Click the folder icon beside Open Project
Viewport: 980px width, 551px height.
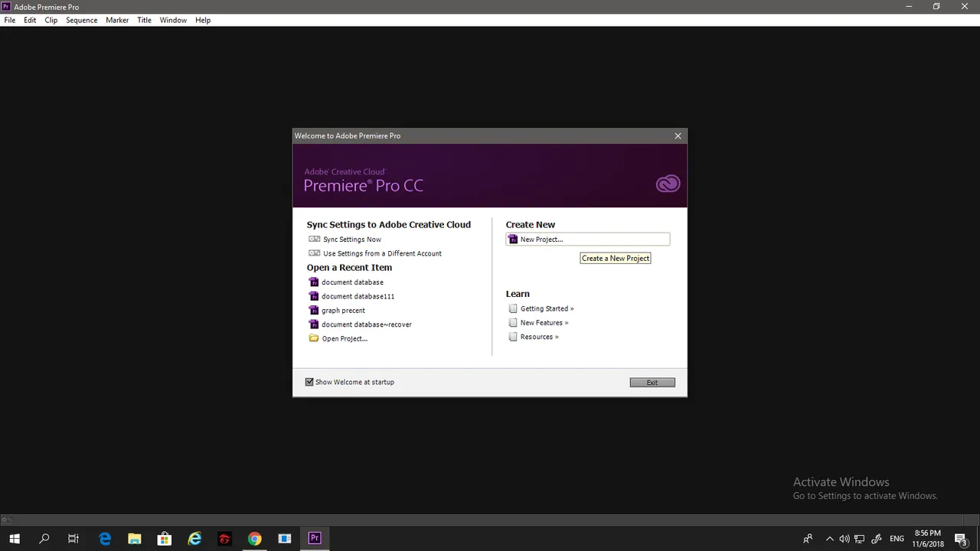pyautogui.click(x=314, y=338)
